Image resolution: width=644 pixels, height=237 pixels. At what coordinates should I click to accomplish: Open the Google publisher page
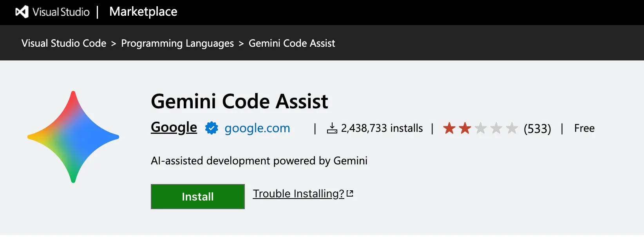[174, 128]
